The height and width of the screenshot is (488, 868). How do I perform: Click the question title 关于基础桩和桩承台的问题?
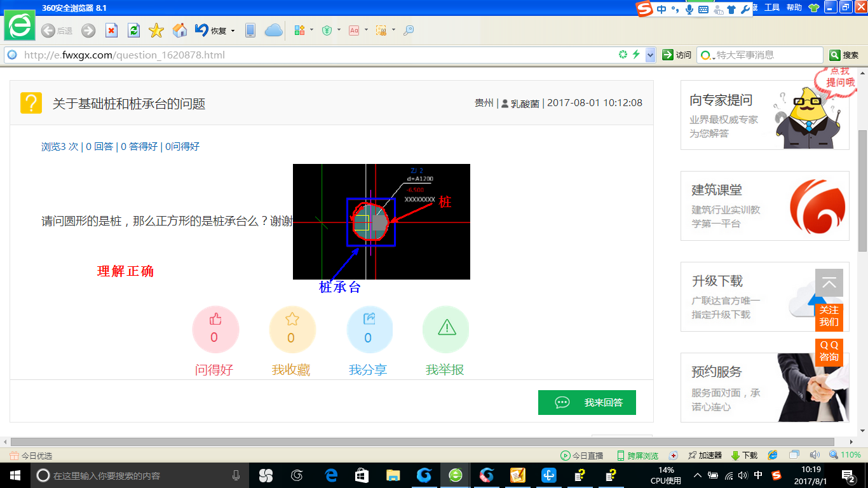[129, 104]
